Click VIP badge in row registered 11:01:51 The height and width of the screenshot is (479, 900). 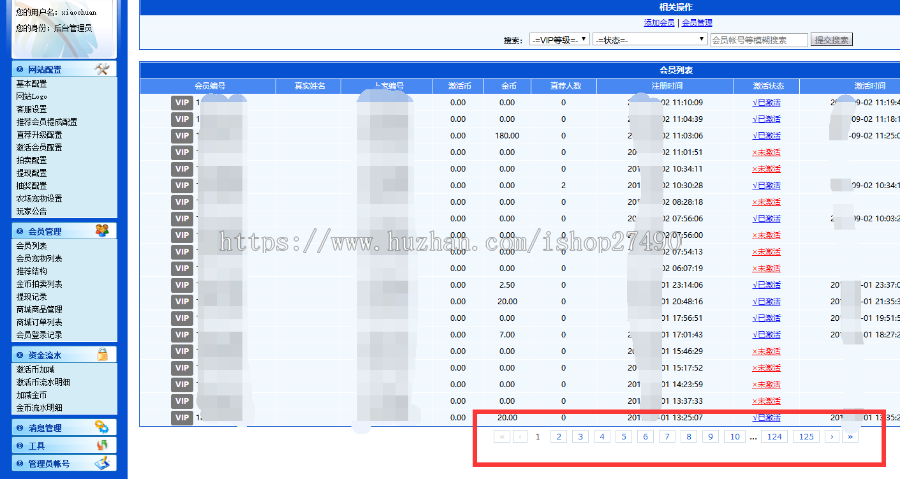[x=182, y=153]
